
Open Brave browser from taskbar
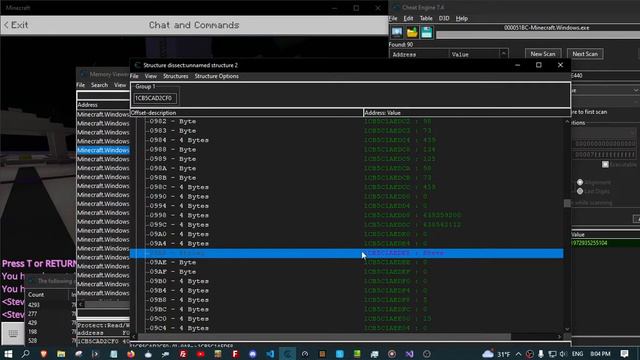[x=43, y=354]
